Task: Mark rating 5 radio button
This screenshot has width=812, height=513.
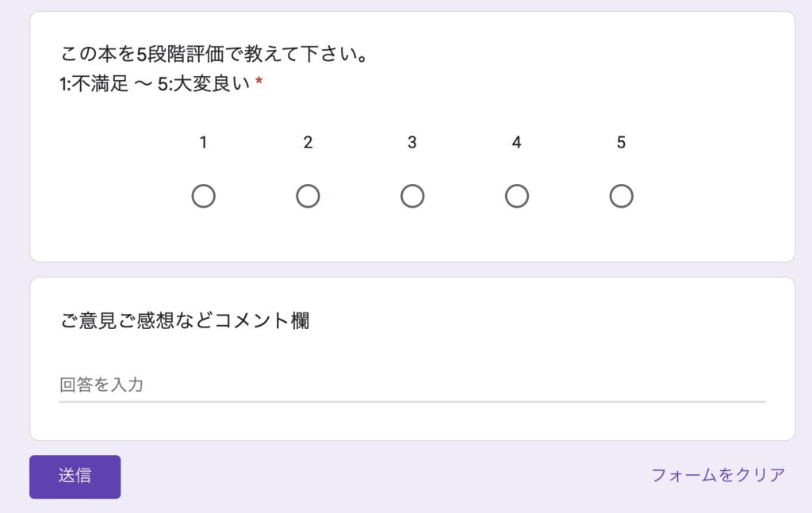Action: 622,196
